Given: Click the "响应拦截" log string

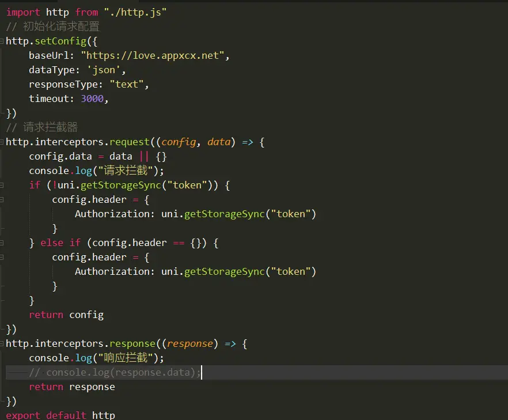Looking at the screenshot, I should click(x=126, y=358).
